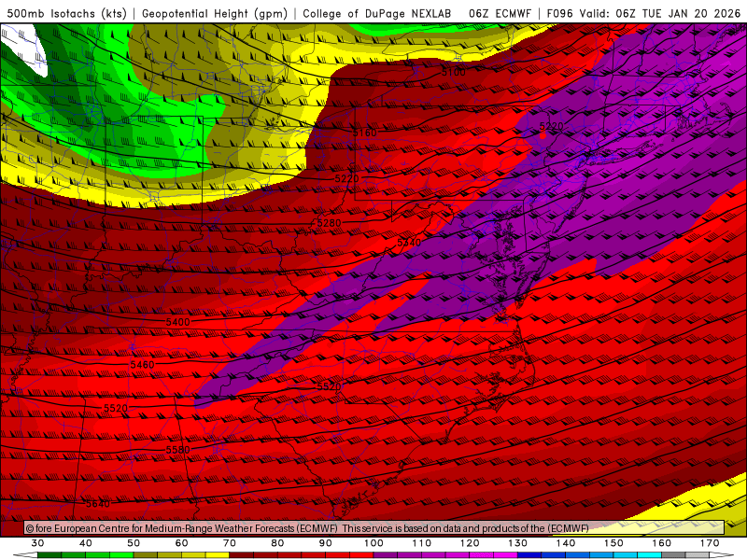Click the 130 tick label on the legend
747x560 pixels.
coord(518,543)
